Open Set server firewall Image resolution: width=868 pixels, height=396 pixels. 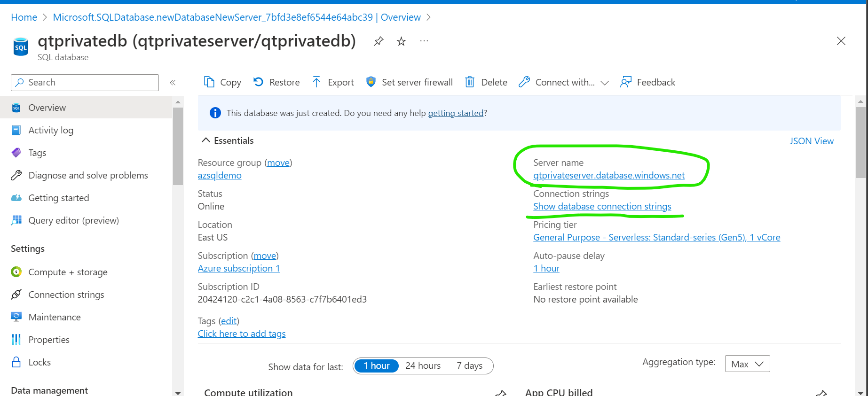click(x=409, y=82)
